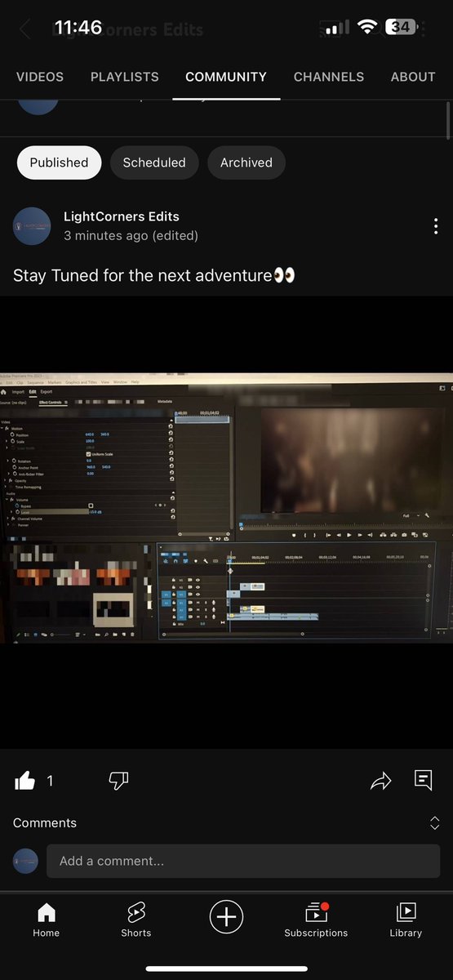The image size is (453, 980).
Task: Open LightCorners Edits channel name link
Action: coord(122,216)
